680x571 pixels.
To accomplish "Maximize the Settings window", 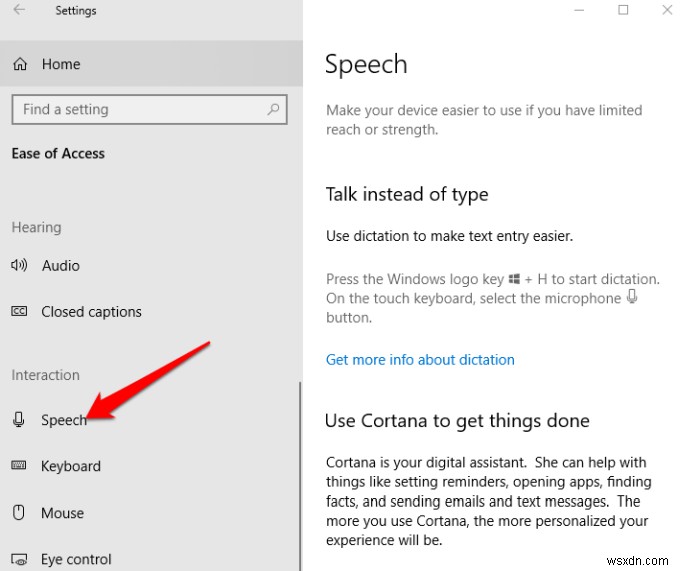I will click(623, 10).
